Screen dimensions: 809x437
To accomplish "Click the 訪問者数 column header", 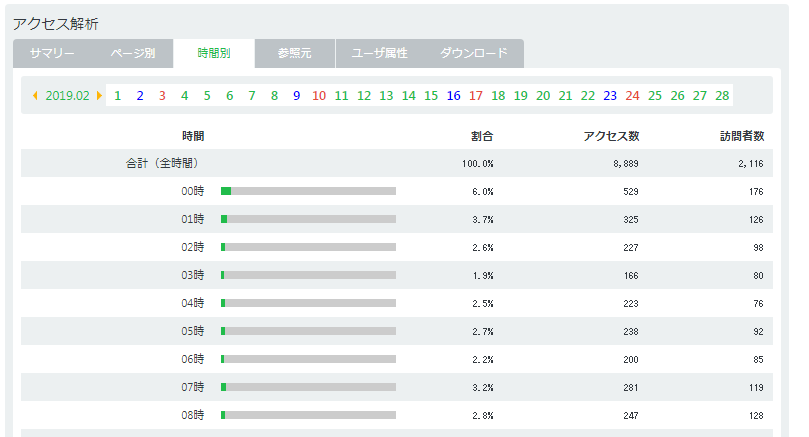I will coord(742,136).
